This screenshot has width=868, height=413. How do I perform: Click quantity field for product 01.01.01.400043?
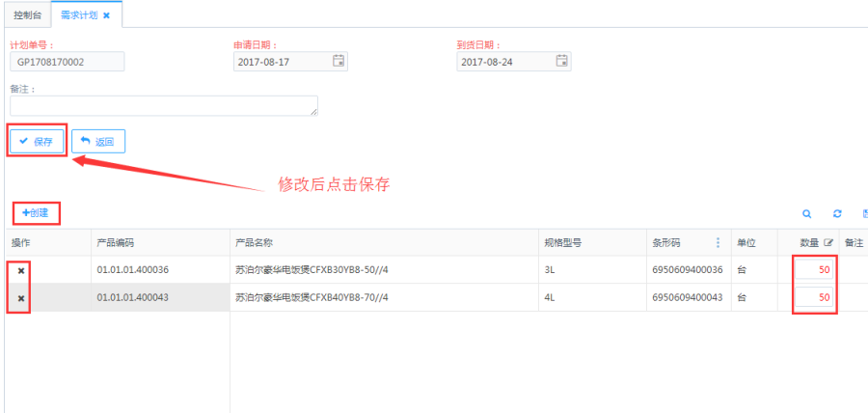tap(815, 298)
